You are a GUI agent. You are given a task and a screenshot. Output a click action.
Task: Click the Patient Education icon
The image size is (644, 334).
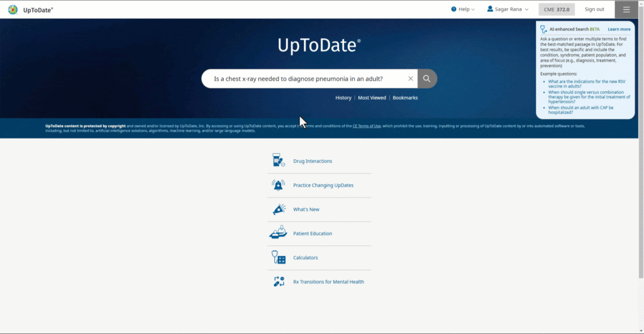tap(278, 233)
